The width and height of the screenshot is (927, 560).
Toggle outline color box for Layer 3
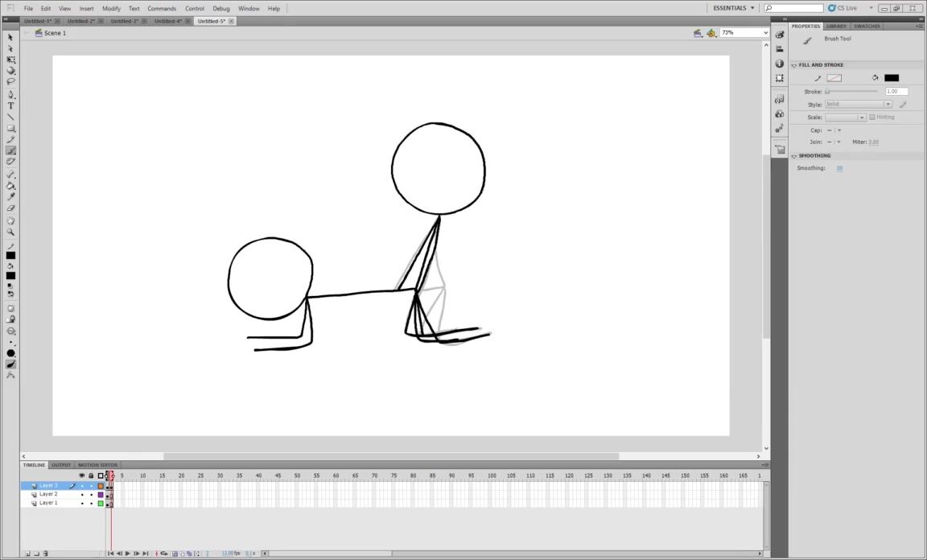101,486
